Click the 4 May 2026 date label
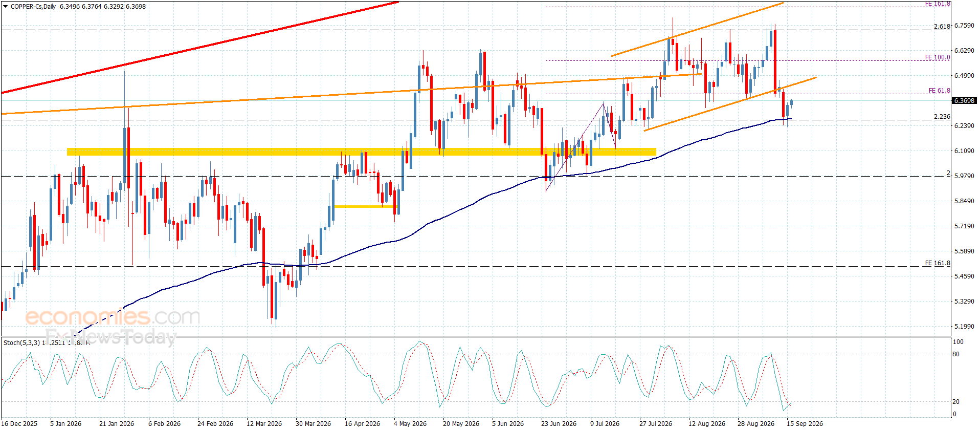The height and width of the screenshot is (430, 980). coord(410,424)
